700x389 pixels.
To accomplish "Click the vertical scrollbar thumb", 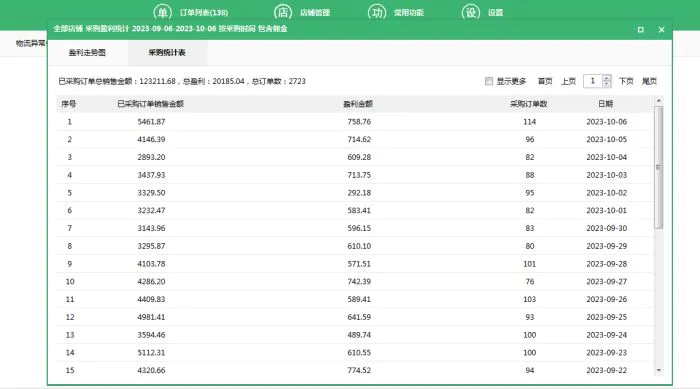I will pyautogui.click(x=658, y=167).
